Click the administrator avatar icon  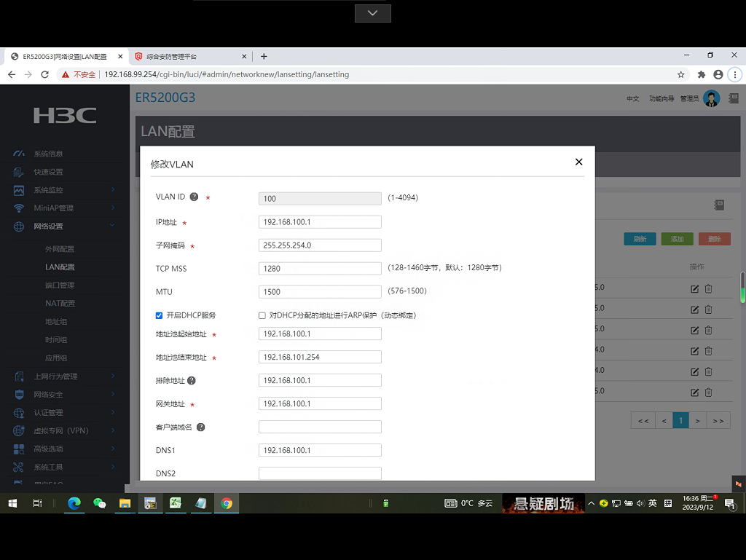712,98
